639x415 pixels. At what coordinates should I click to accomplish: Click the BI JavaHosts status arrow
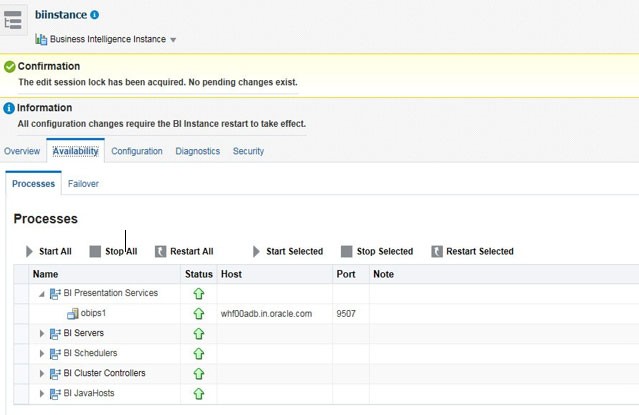(x=198, y=393)
